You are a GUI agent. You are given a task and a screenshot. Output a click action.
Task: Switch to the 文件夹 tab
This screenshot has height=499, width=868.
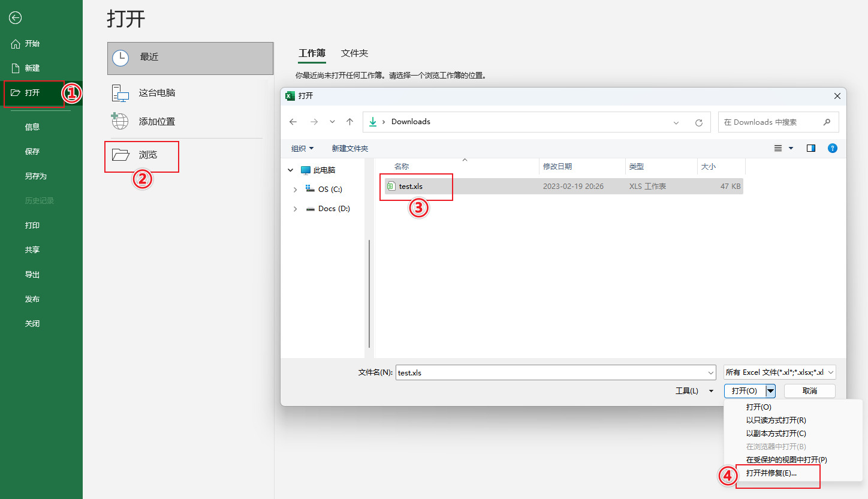[x=354, y=53]
